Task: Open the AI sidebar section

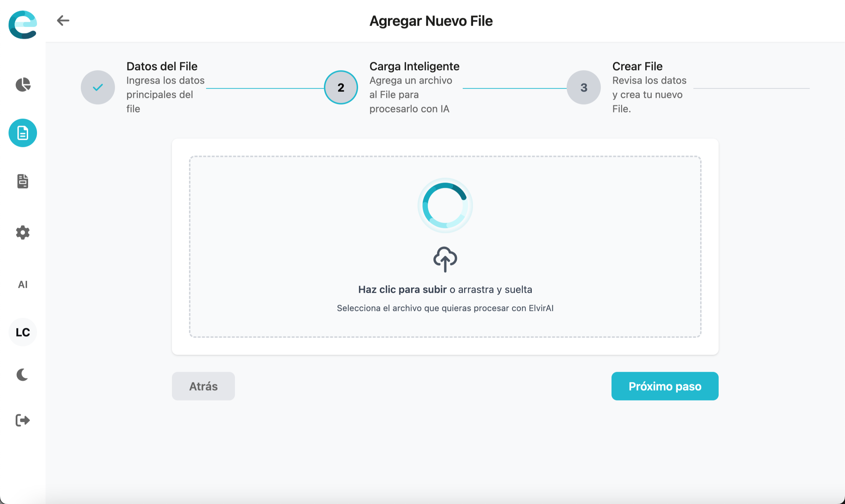Action: tap(23, 285)
